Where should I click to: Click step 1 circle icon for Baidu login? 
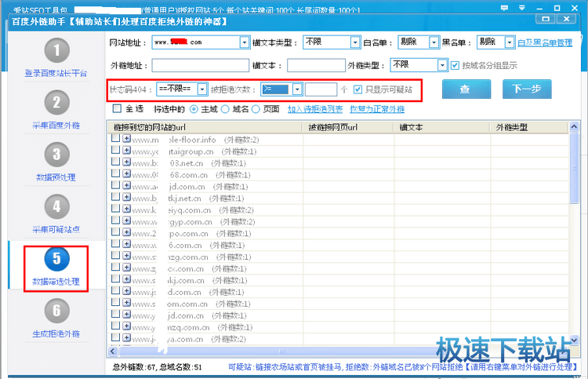coord(56,50)
